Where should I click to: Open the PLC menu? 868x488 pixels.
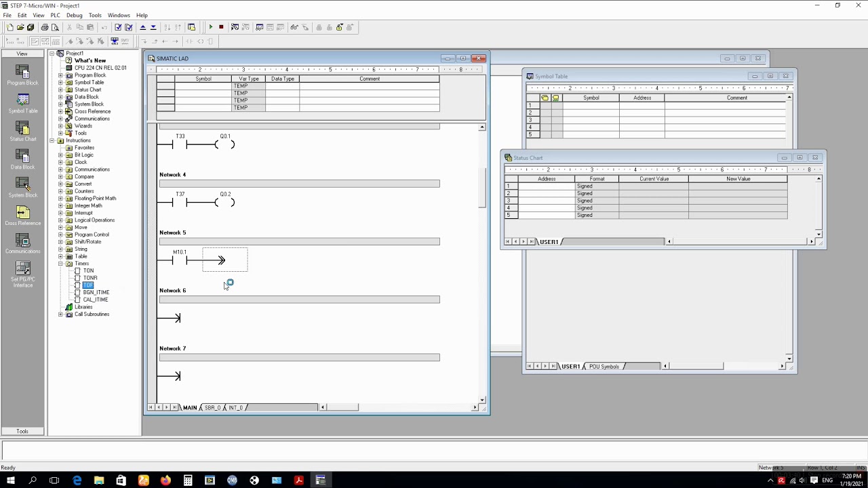pos(55,15)
